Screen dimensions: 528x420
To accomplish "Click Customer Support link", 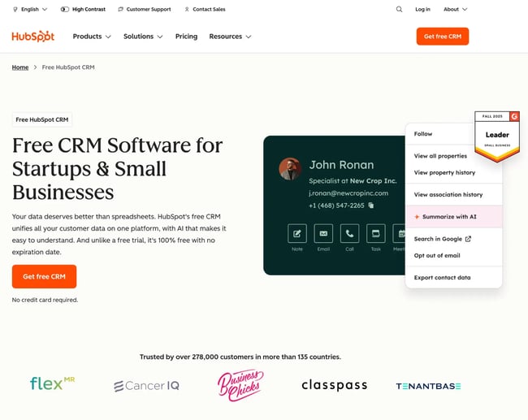I will (x=145, y=10).
